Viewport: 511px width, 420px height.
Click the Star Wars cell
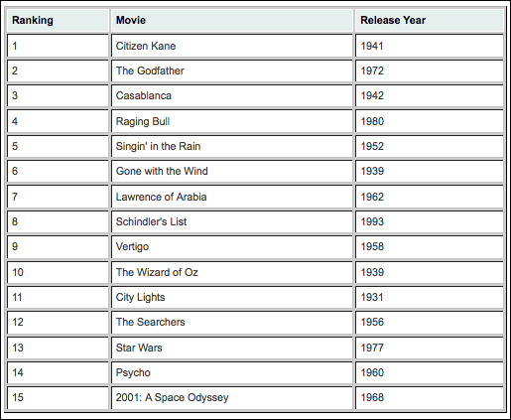click(232, 348)
